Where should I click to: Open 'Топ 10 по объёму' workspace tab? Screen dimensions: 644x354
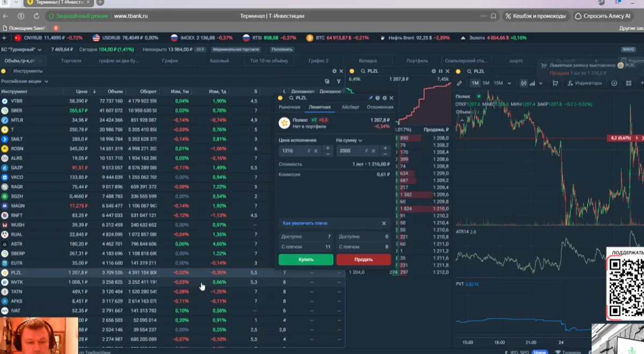(x=269, y=61)
